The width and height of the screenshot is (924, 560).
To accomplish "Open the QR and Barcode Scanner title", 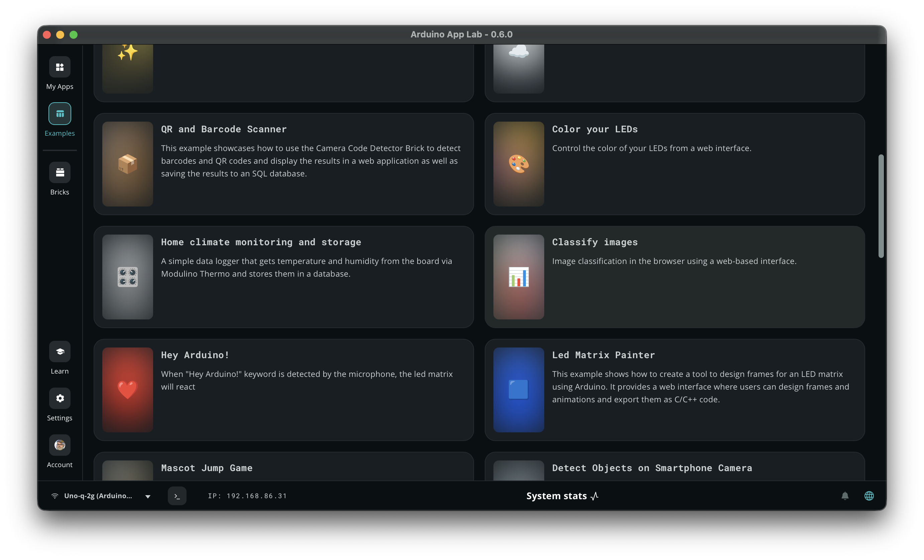I will coord(224,129).
